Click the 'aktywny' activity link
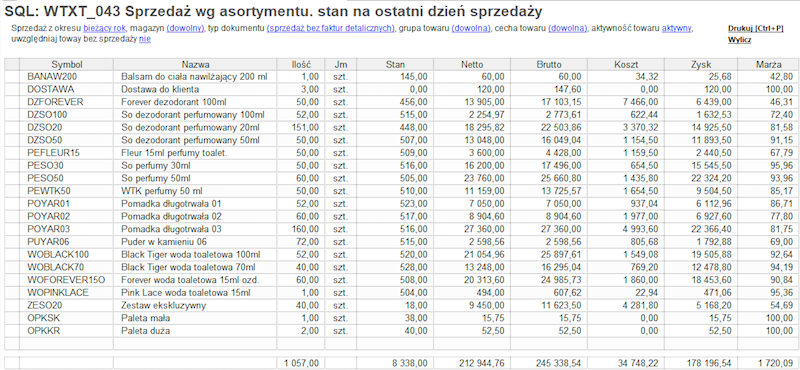This screenshot has width=800, height=370. click(x=677, y=29)
